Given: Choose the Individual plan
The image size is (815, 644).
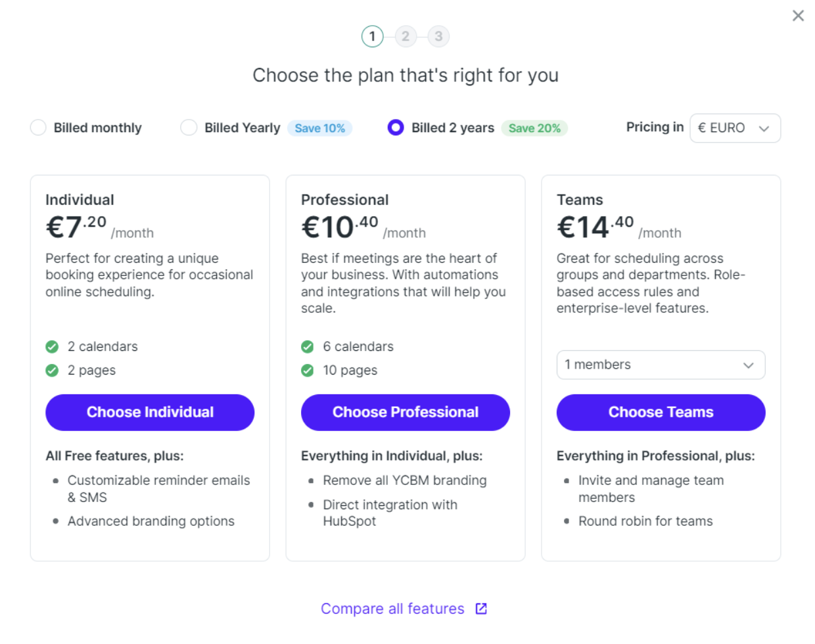Looking at the screenshot, I should (x=150, y=413).
